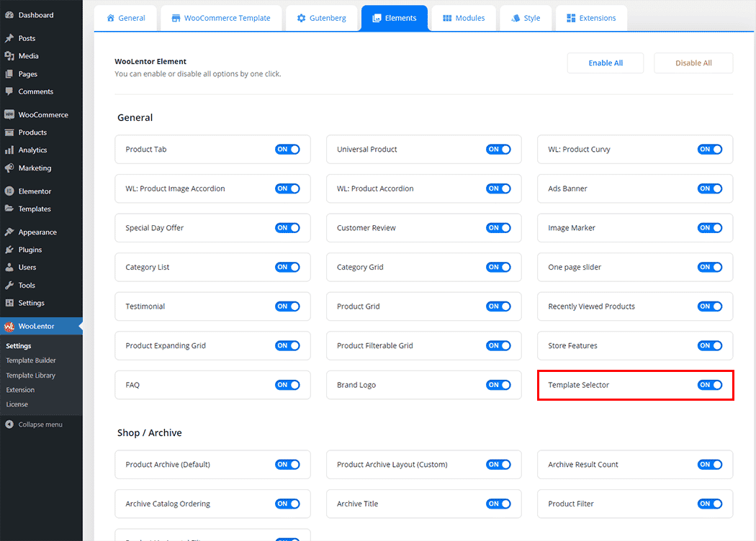Viewport: 756px width, 541px height.
Task: Toggle off Product Tab element
Action: pyautogui.click(x=287, y=150)
